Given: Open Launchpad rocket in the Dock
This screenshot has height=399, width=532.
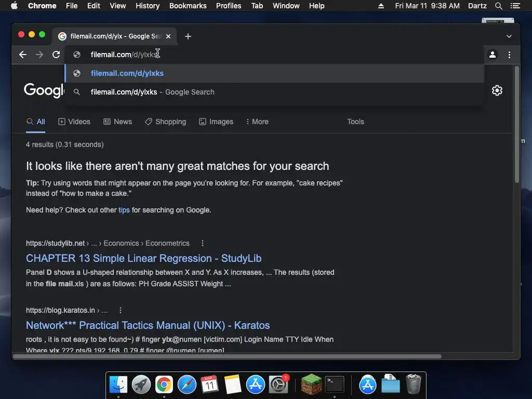Looking at the screenshot, I should [141, 384].
